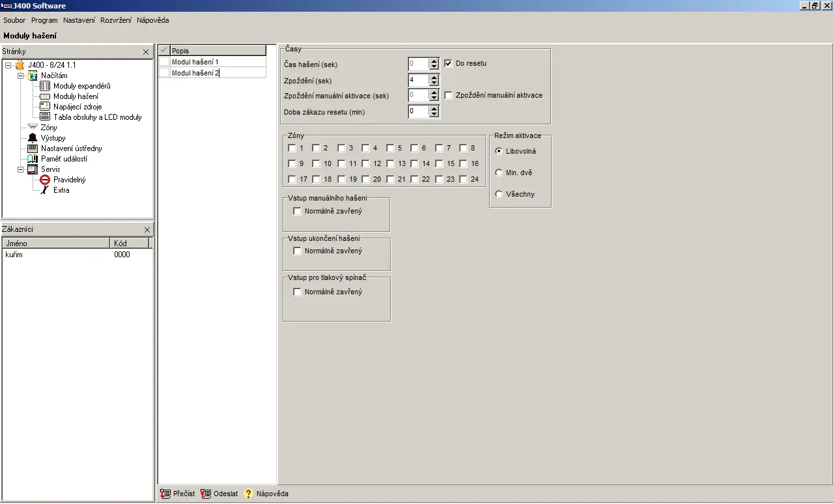Viewport: 833px width, 504px height.
Task: Click the Nápověda label in bottom toolbar
Action: coord(272,494)
